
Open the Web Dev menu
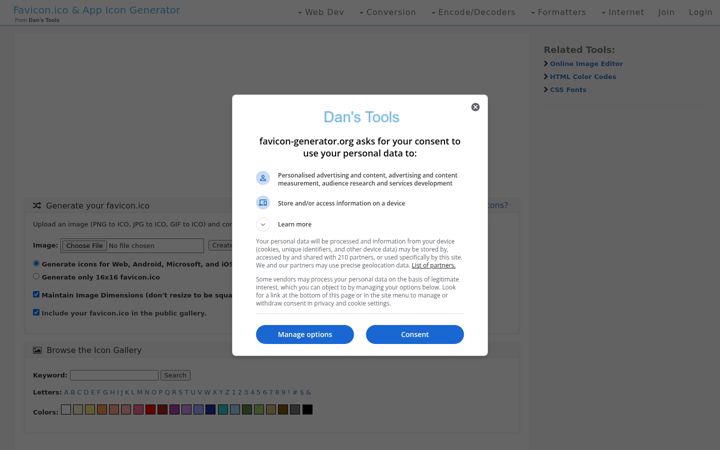click(321, 12)
